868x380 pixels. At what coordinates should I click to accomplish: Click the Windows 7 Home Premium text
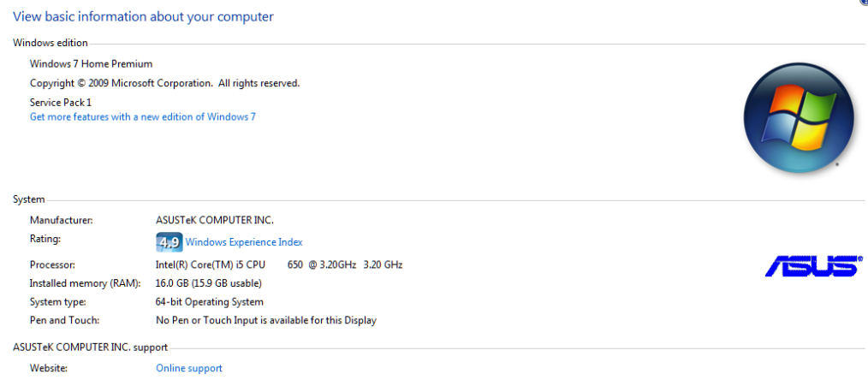coord(91,63)
